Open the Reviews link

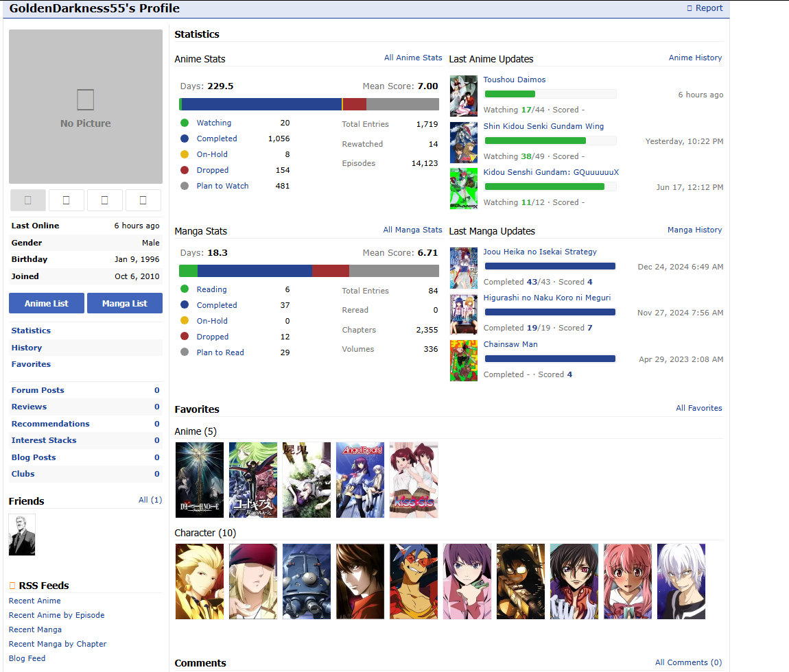click(x=30, y=407)
